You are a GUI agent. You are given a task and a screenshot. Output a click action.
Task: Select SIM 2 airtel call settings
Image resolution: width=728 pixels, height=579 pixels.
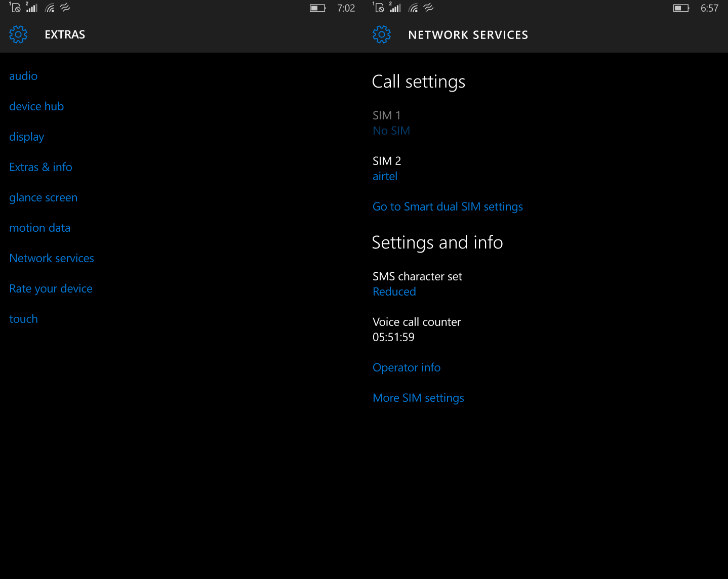tap(386, 169)
